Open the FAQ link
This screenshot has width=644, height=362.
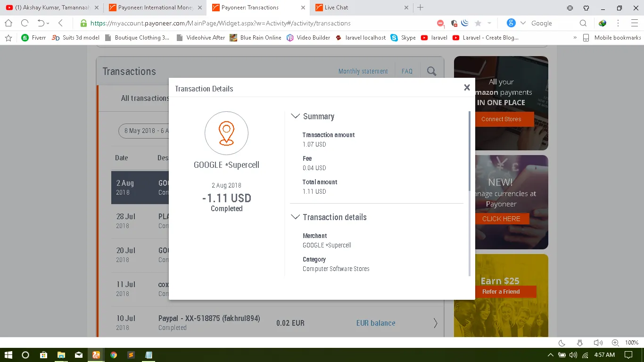407,71
